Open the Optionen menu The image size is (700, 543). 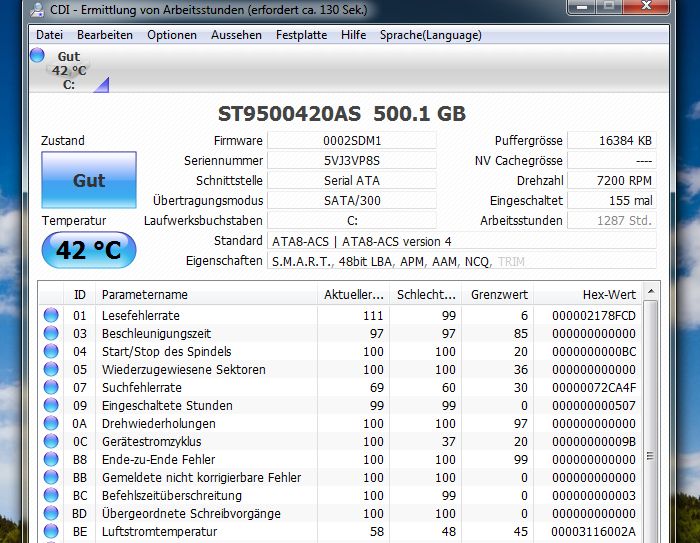pos(172,35)
